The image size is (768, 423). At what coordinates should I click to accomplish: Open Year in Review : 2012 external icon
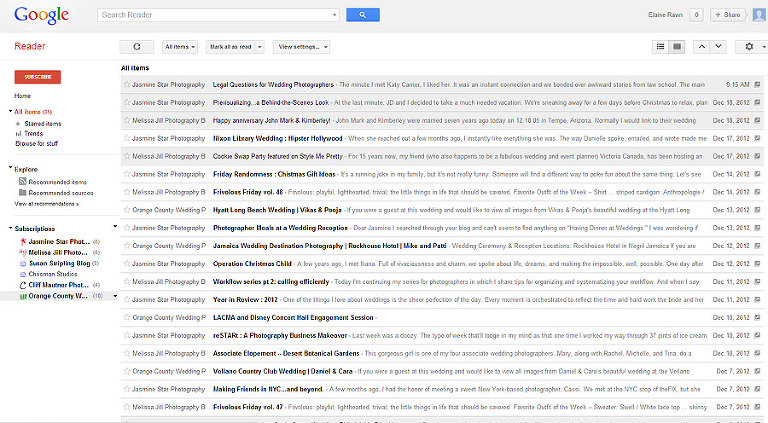[757, 300]
